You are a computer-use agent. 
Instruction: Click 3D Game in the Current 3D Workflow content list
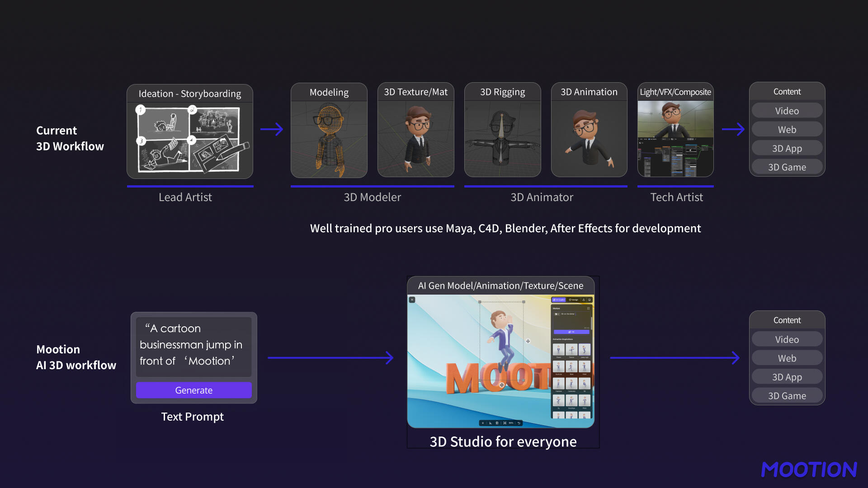coord(787,167)
